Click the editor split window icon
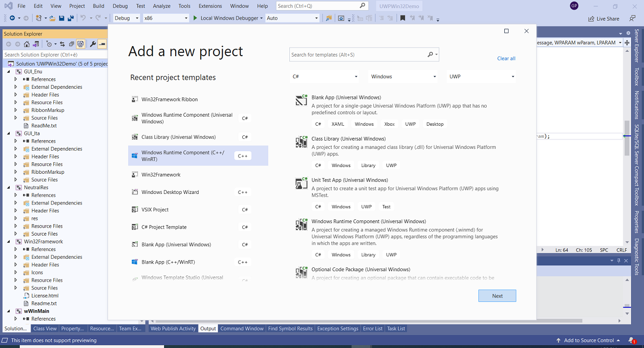Image resolution: width=644 pixels, height=348 pixels. pos(627,43)
